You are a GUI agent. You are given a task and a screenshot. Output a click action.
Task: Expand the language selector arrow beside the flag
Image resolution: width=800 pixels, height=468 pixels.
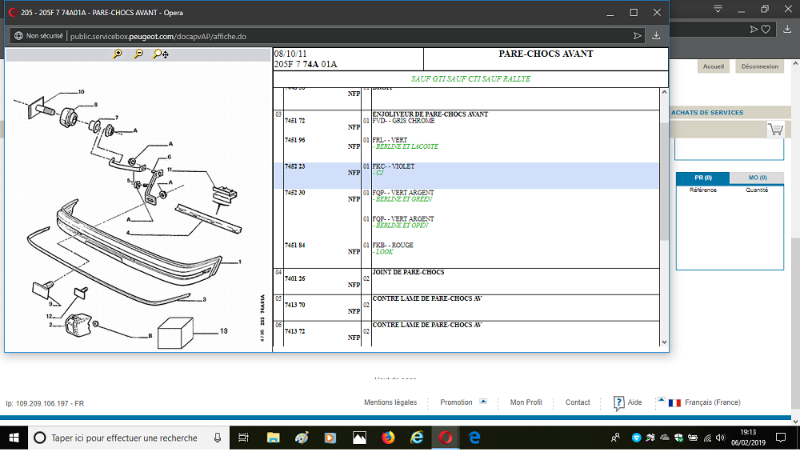(x=661, y=400)
